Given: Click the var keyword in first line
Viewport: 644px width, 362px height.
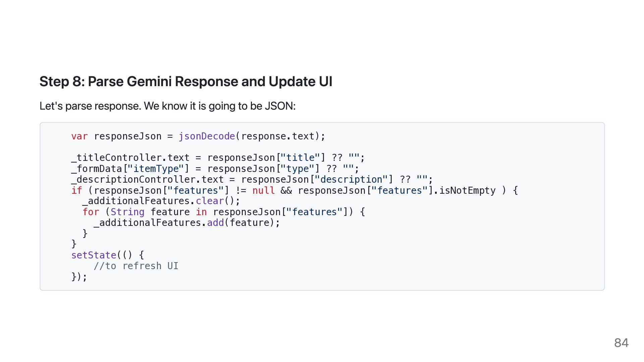Looking at the screenshot, I should 79,136.
